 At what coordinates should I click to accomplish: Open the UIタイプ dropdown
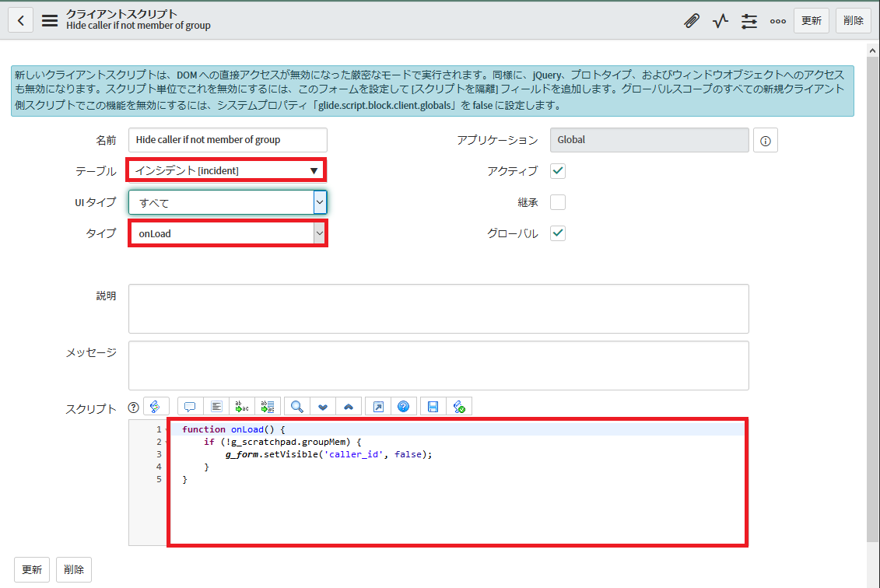click(227, 202)
